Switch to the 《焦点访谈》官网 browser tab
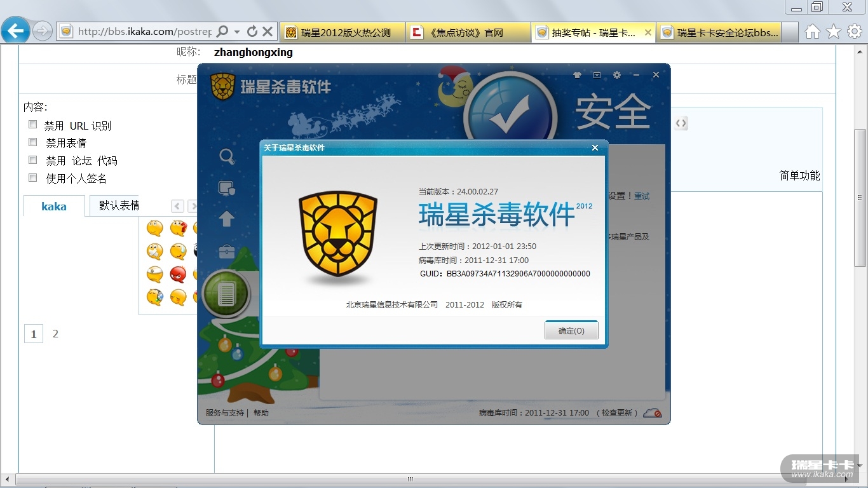The width and height of the screenshot is (868, 488). [468, 32]
